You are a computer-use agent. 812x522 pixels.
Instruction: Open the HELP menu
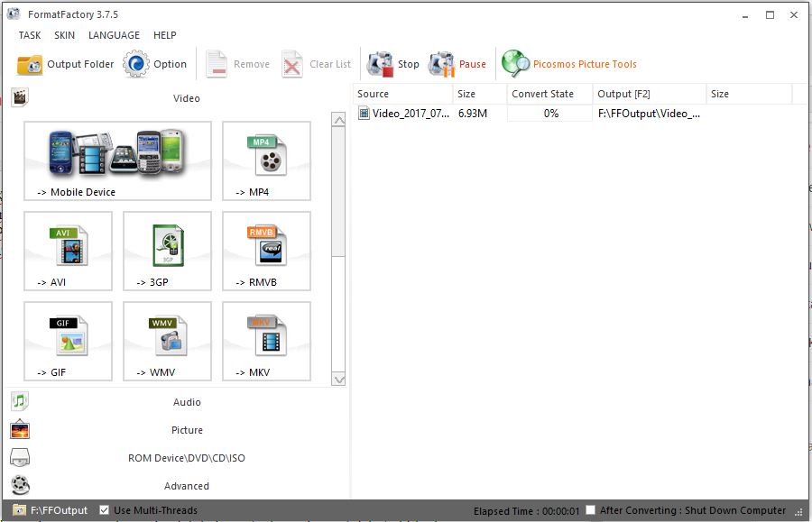[165, 35]
